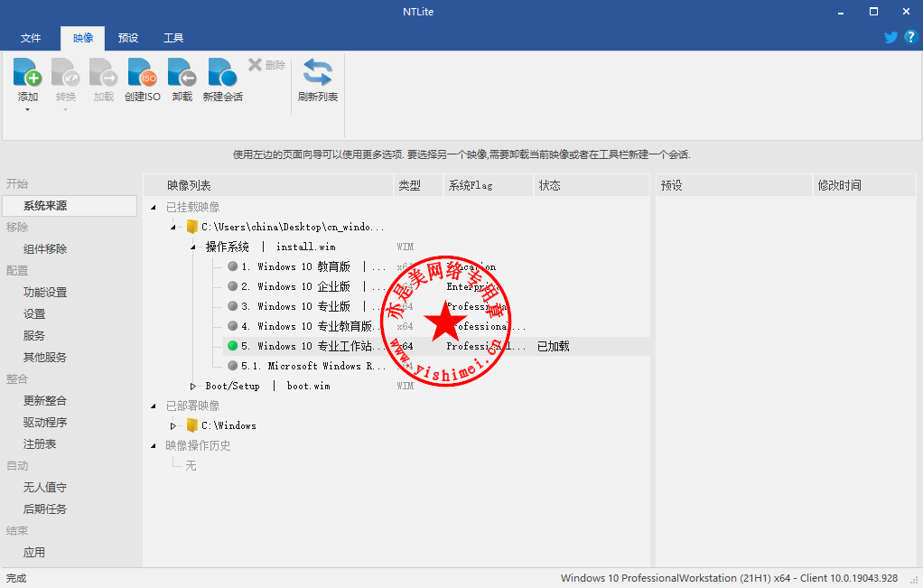Click the 完成 status bar text

point(16,578)
